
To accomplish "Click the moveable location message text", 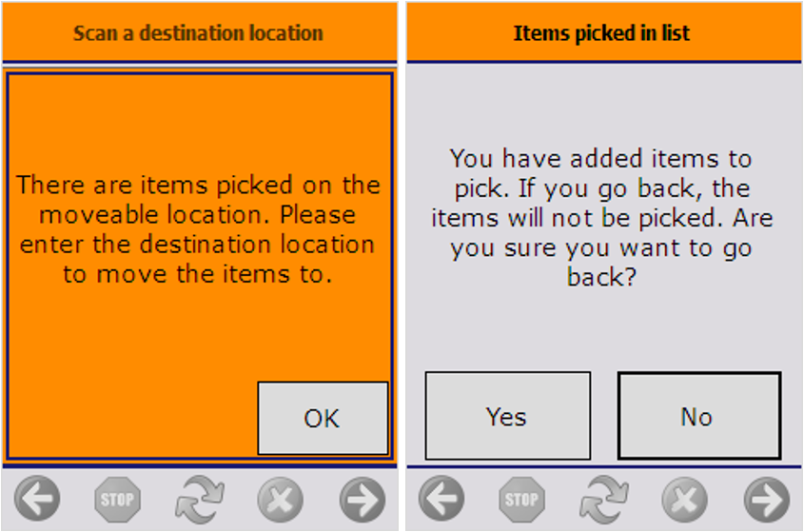I will point(198,229).
